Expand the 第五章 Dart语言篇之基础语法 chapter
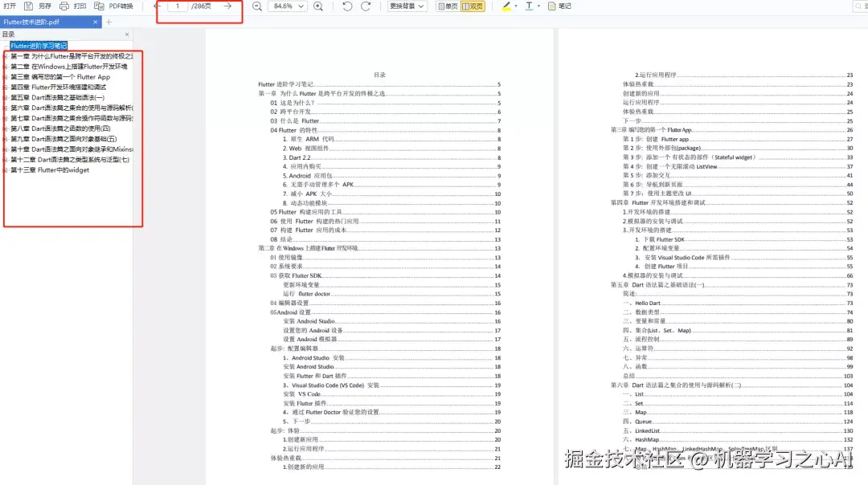 click(x=6, y=97)
